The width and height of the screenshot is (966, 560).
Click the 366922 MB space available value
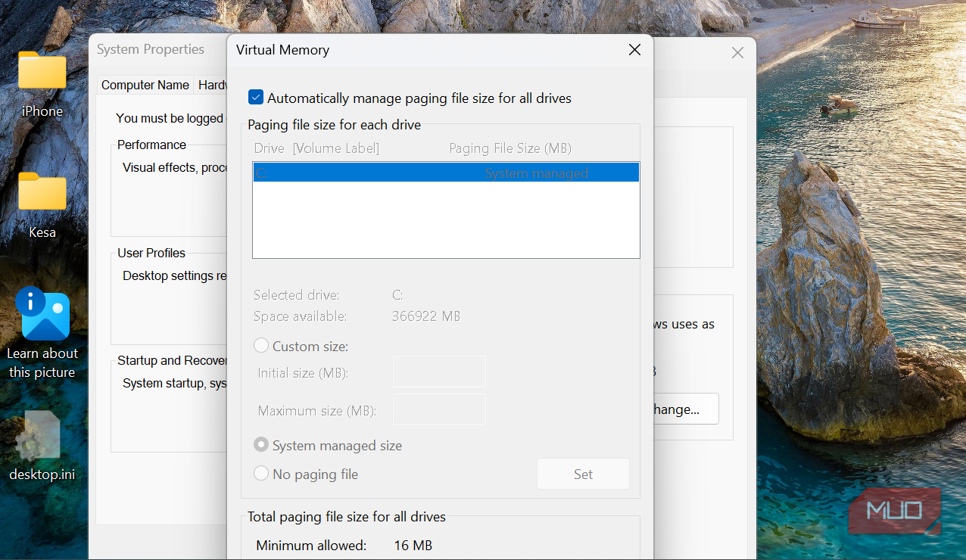426,316
